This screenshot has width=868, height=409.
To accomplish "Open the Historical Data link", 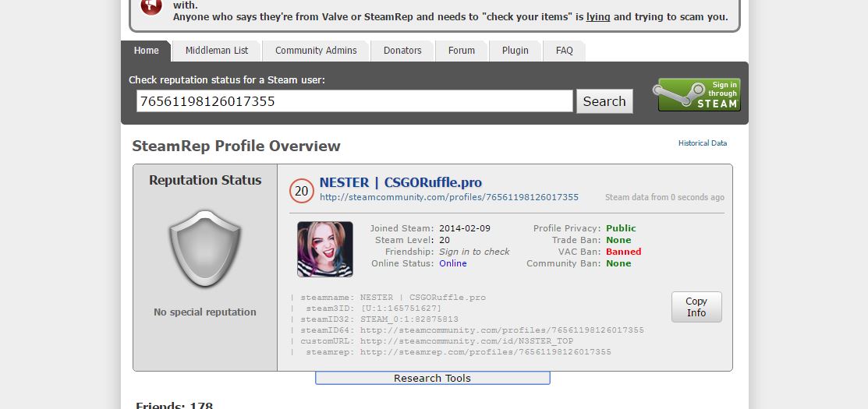I will (x=702, y=143).
